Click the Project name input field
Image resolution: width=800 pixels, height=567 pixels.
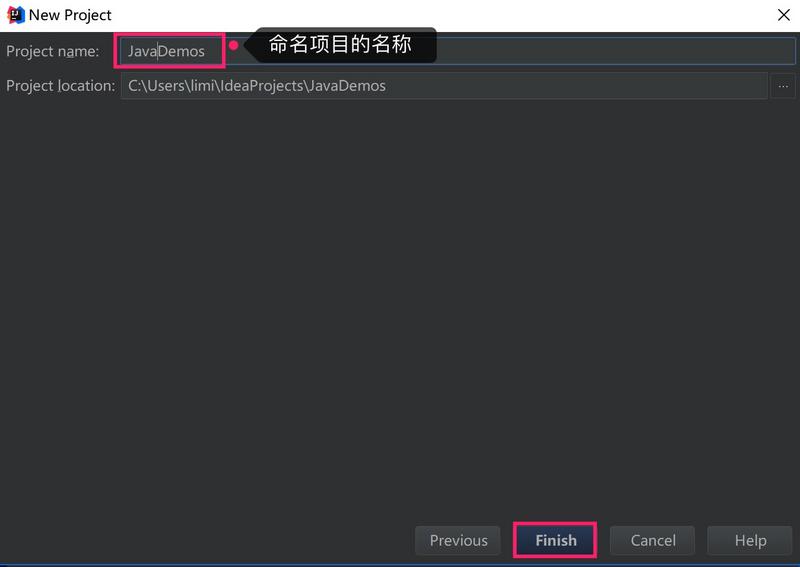[x=458, y=51]
